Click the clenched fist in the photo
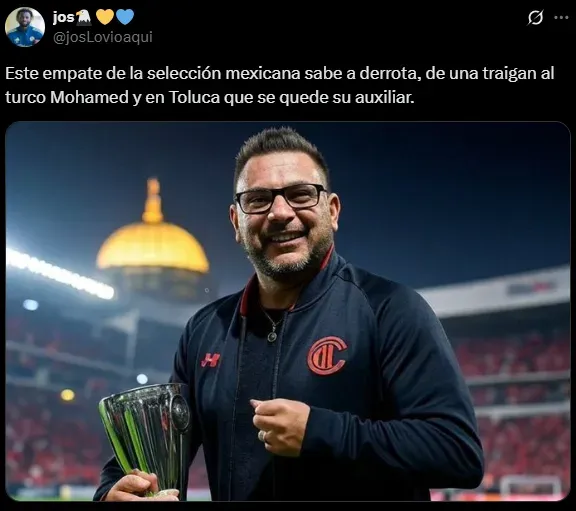 coord(281,426)
